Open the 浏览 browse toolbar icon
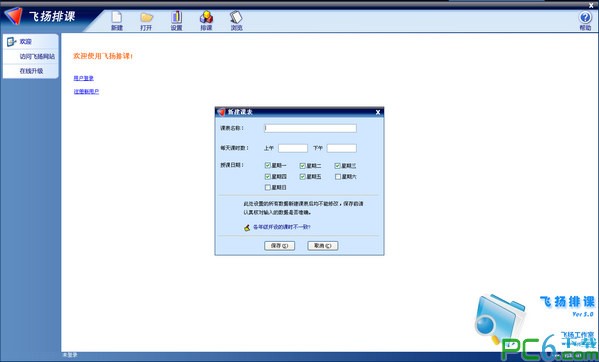Image resolution: width=599 pixels, height=362 pixels. [x=236, y=17]
